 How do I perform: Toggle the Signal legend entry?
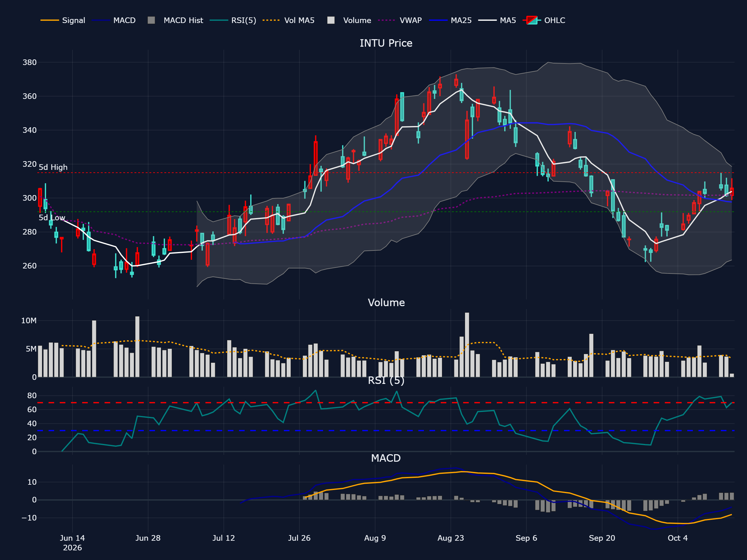63,20
